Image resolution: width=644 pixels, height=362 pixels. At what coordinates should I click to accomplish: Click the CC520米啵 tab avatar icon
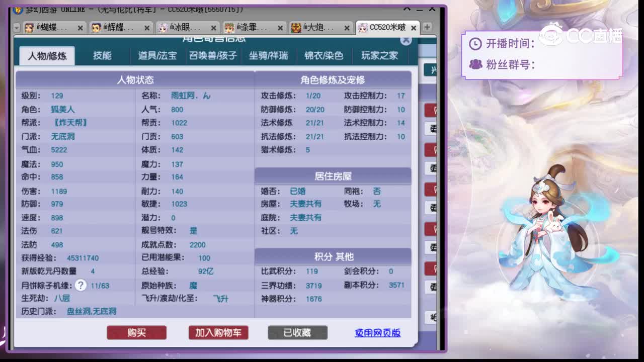pyautogui.click(x=363, y=28)
